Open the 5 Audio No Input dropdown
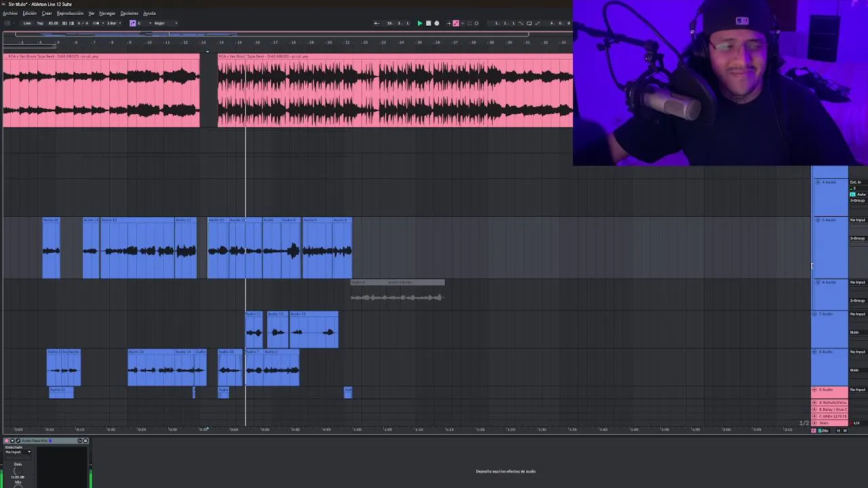 [859, 220]
